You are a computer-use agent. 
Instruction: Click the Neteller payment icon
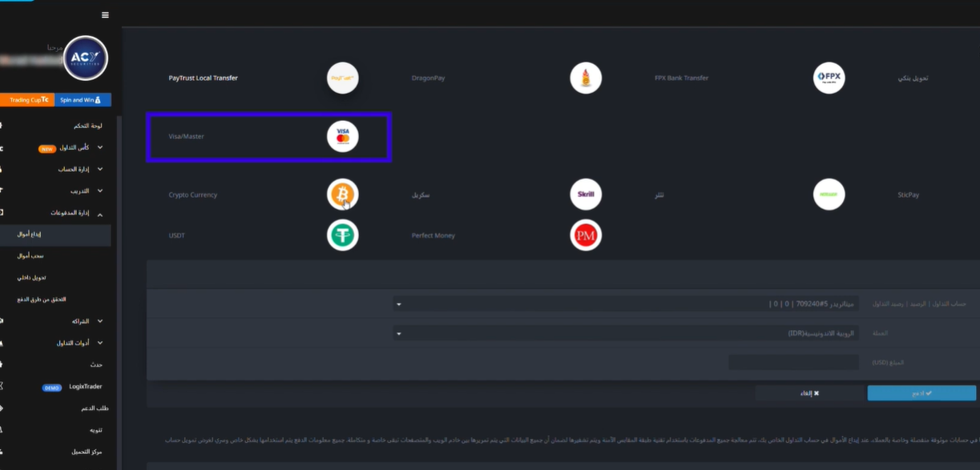click(829, 195)
